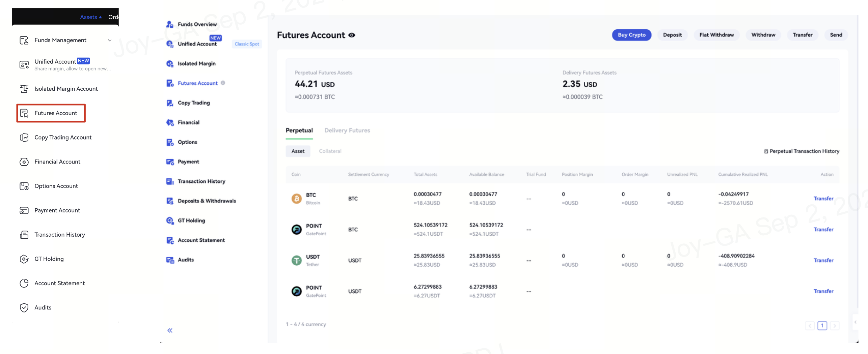This screenshot has height=354, width=868.
Task: Select the Asset view toggle
Action: point(298,151)
